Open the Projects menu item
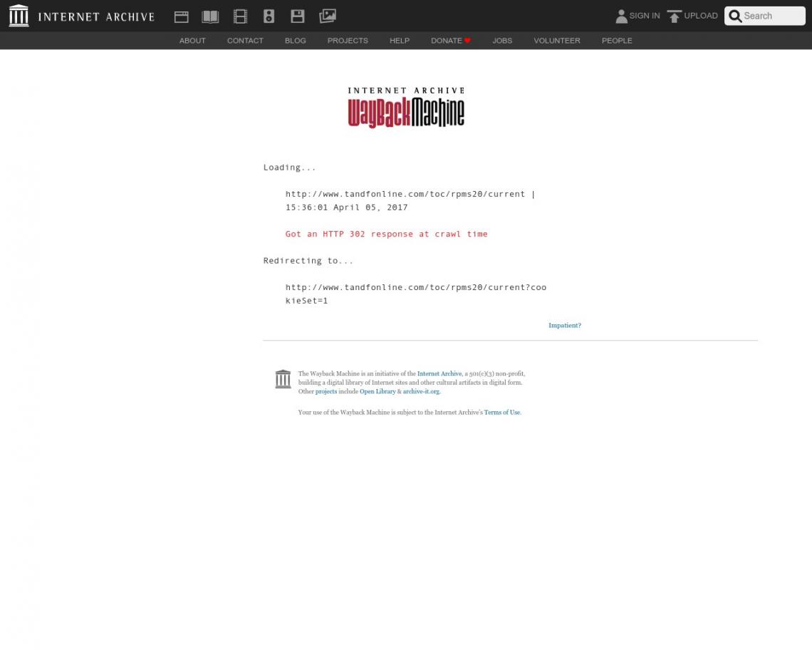This screenshot has height=650, width=812. point(348,41)
